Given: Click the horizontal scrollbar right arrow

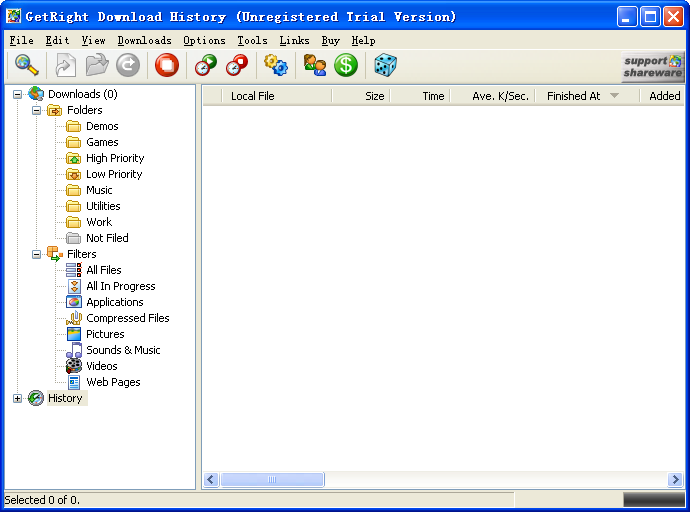Looking at the screenshot, I should tap(675, 479).
